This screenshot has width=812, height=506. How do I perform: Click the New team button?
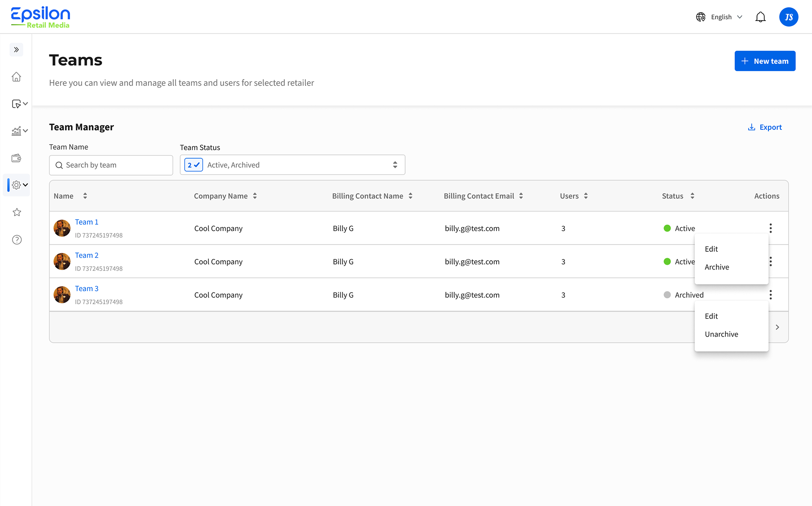[x=765, y=60]
